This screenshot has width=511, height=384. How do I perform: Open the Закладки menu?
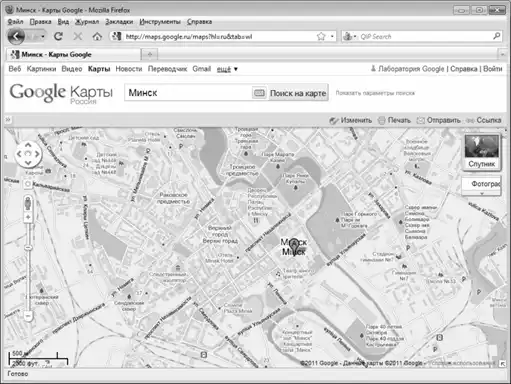[x=119, y=22]
